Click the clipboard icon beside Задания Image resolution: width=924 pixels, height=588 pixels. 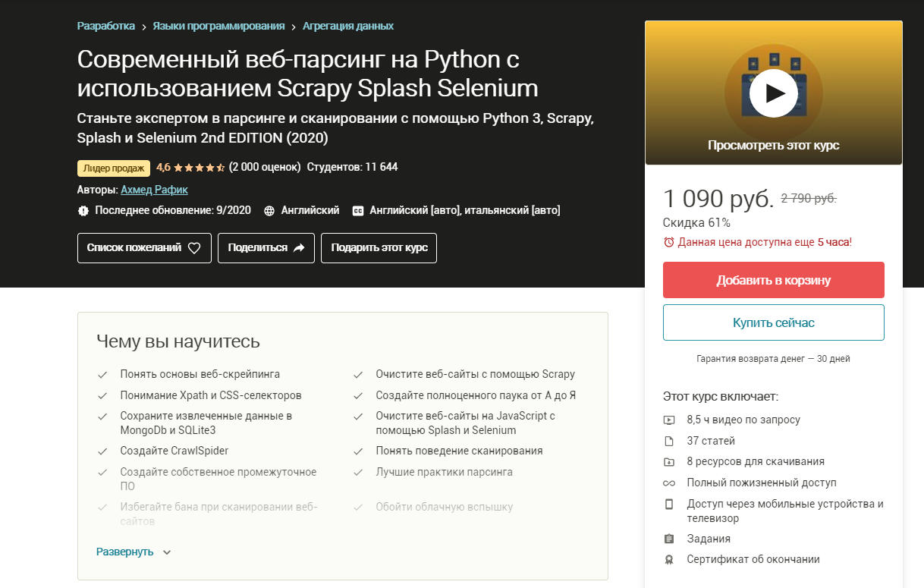point(668,539)
